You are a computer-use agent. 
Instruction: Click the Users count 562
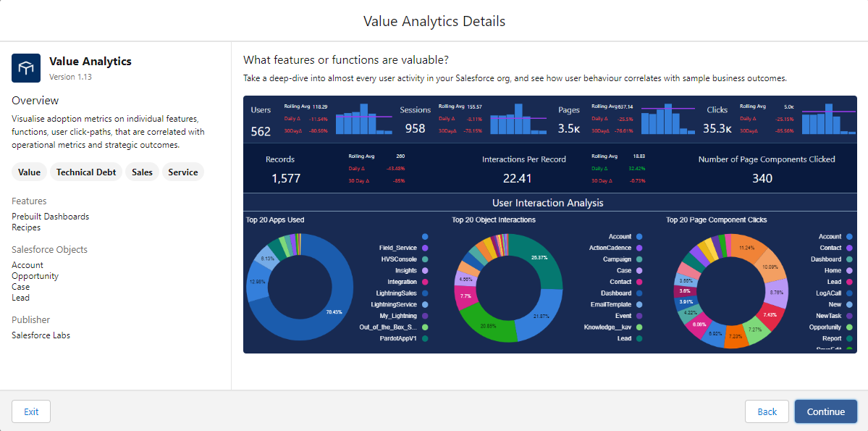click(261, 131)
